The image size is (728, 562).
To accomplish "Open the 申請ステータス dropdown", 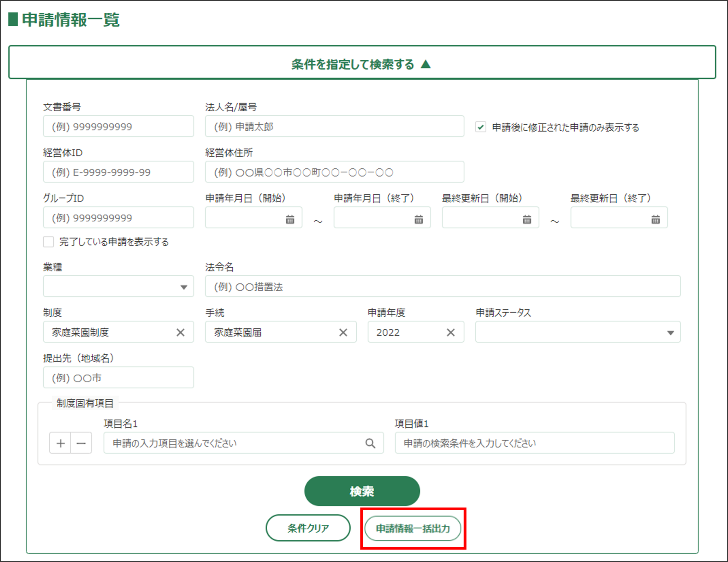I will tap(577, 332).
